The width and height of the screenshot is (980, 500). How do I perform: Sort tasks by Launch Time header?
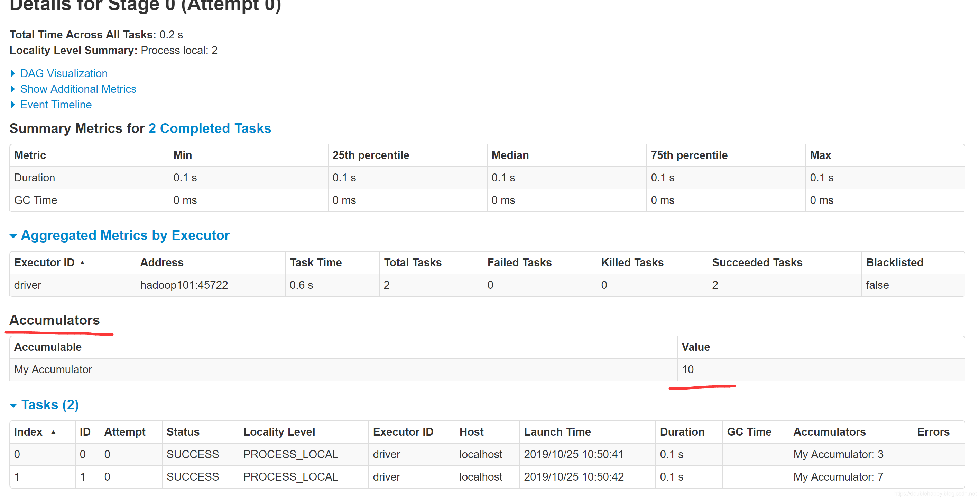tap(557, 431)
